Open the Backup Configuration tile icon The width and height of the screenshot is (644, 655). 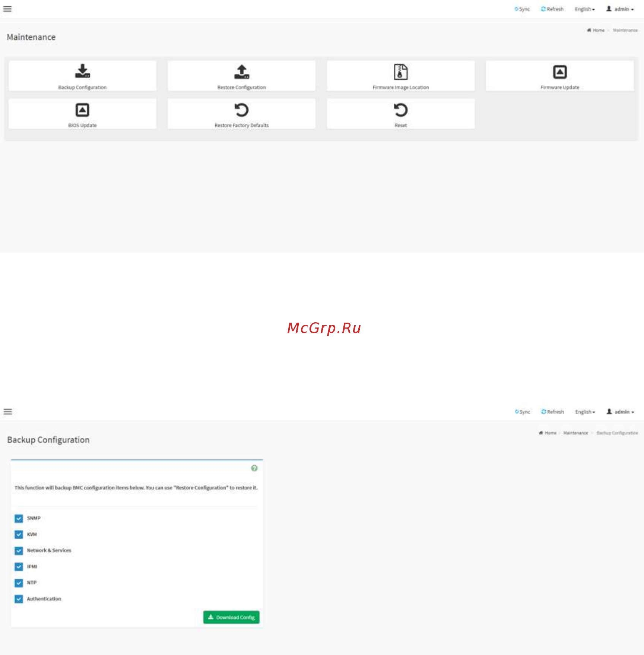[x=82, y=71]
